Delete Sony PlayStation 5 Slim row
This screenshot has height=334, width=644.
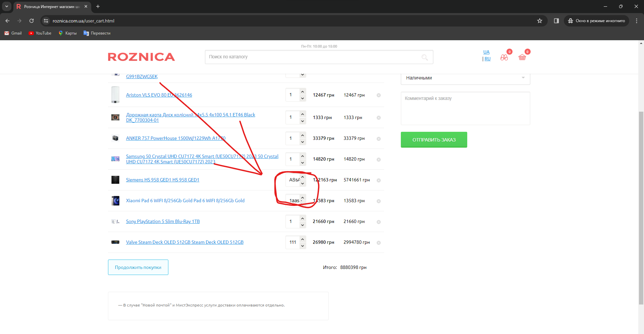379,222
